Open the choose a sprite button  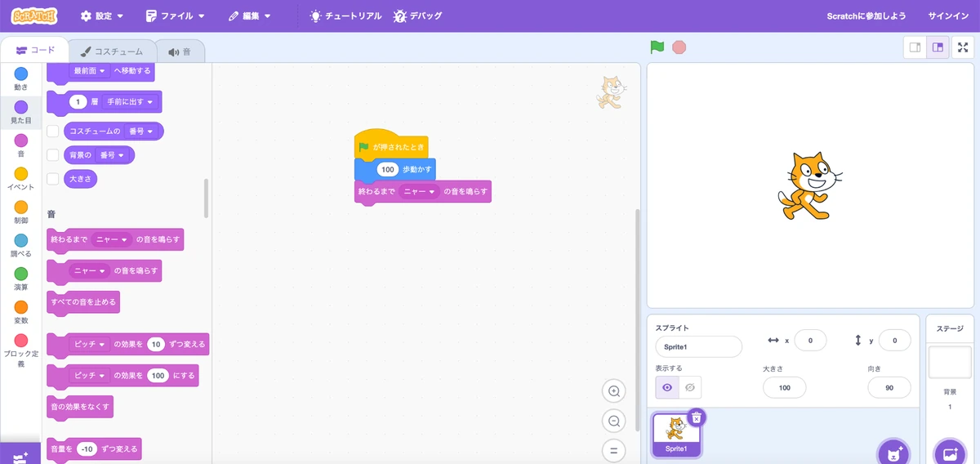click(893, 451)
